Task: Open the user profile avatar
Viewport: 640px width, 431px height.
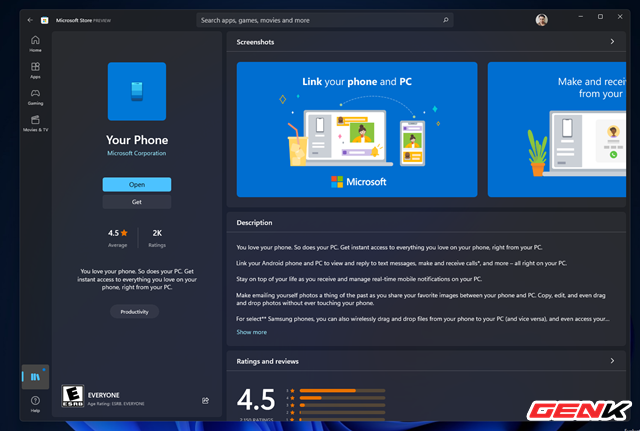Action: [542, 20]
